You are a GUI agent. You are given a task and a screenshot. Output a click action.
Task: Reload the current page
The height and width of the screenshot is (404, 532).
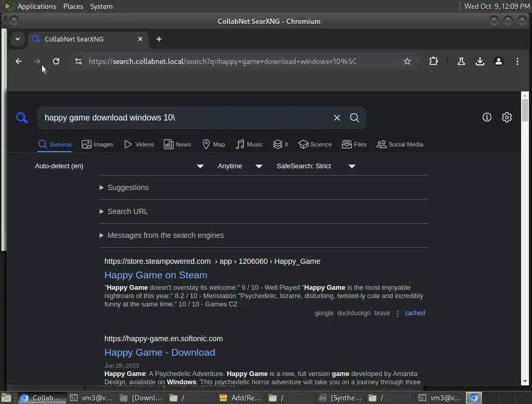pos(56,61)
